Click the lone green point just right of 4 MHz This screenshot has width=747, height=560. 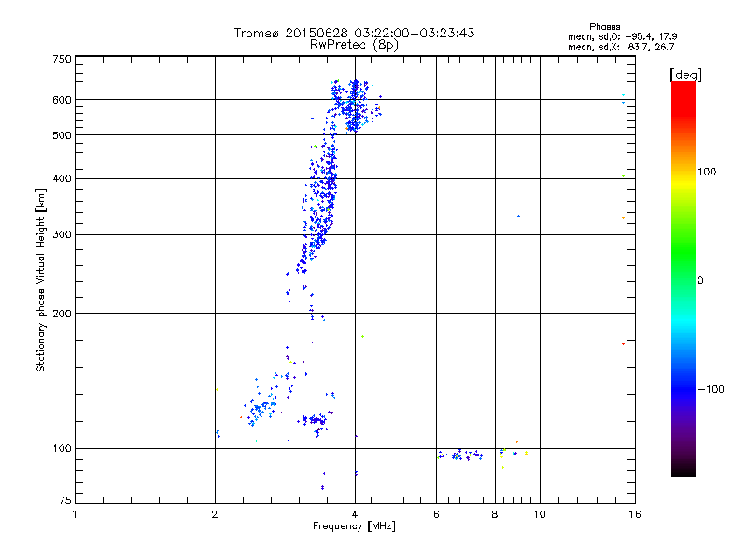coord(362,337)
